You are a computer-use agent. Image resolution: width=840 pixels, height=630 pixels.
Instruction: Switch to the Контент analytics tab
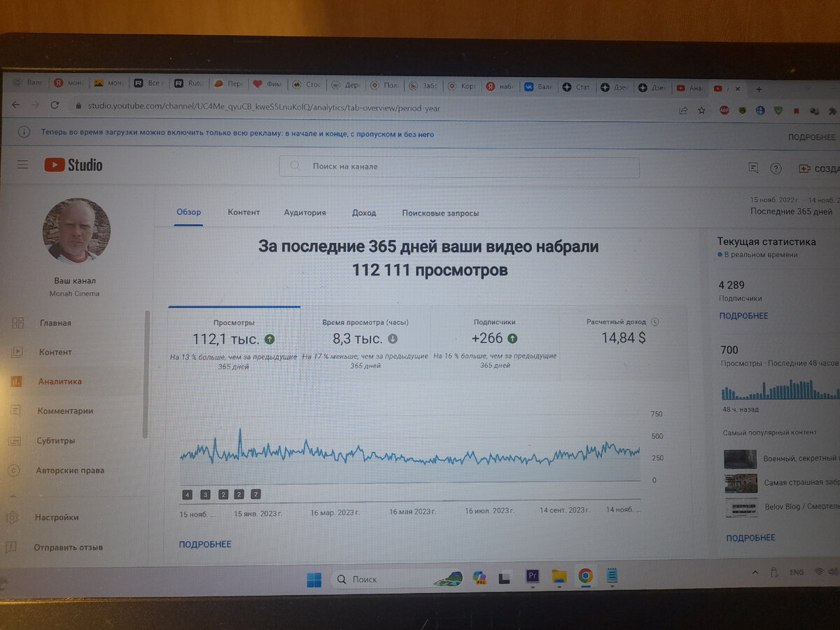tap(244, 212)
